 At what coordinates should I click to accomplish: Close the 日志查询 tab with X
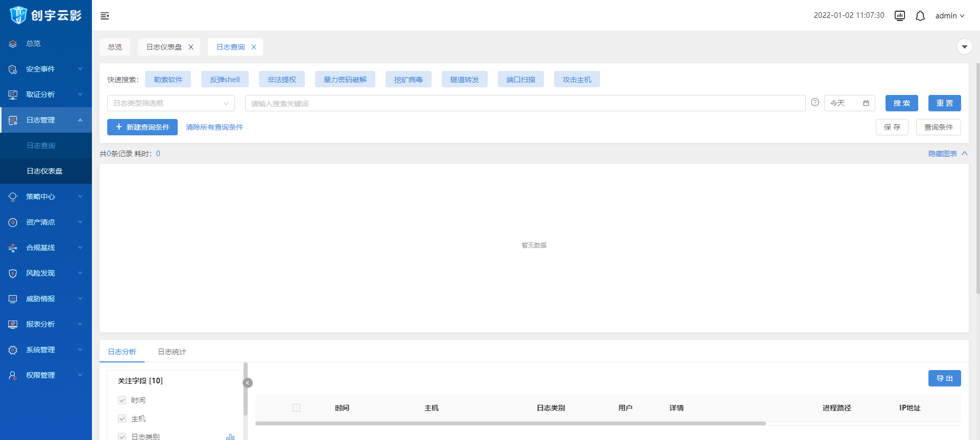point(254,47)
